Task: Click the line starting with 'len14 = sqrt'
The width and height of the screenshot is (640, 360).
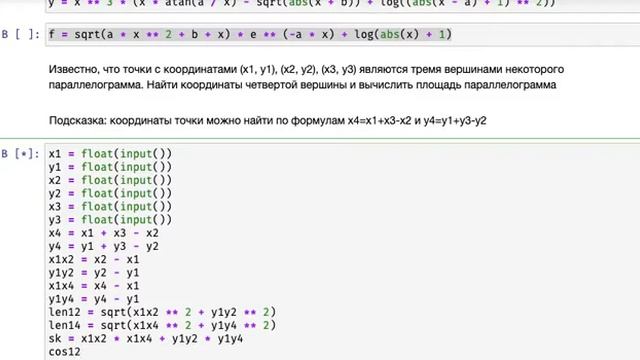Action: [x=162, y=325]
